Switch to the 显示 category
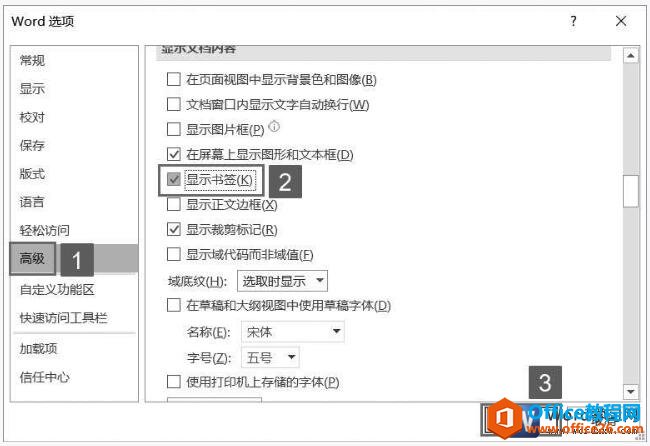The height and width of the screenshot is (446, 650). pos(74,89)
